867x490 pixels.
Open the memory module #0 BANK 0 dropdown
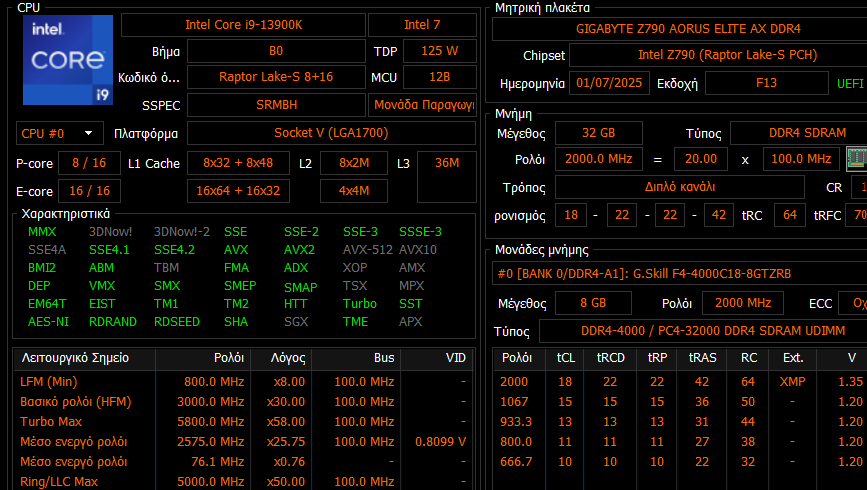click(x=680, y=274)
